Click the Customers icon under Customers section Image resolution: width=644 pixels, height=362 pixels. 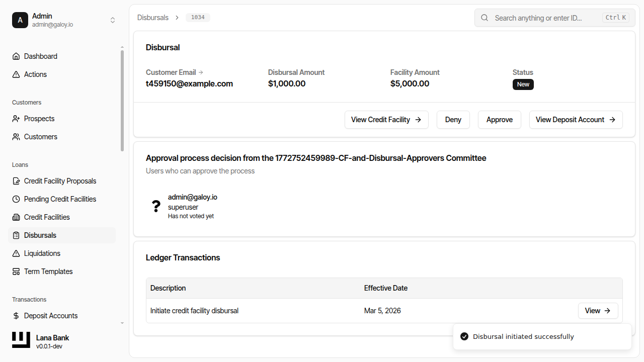click(x=16, y=136)
